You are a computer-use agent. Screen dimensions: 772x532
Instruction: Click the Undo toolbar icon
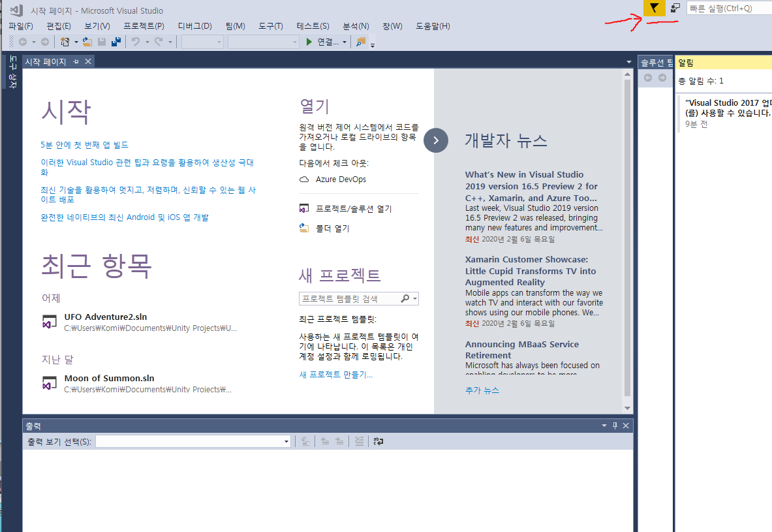tap(136, 42)
